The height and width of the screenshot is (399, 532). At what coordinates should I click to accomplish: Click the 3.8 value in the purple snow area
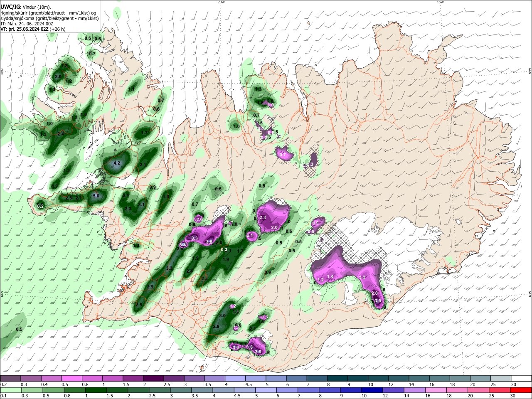(209, 242)
